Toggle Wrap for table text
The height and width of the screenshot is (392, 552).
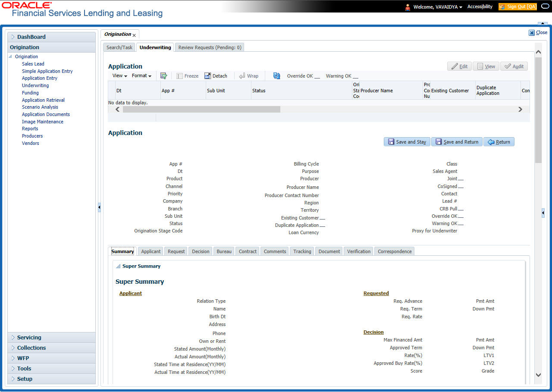(x=249, y=76)
